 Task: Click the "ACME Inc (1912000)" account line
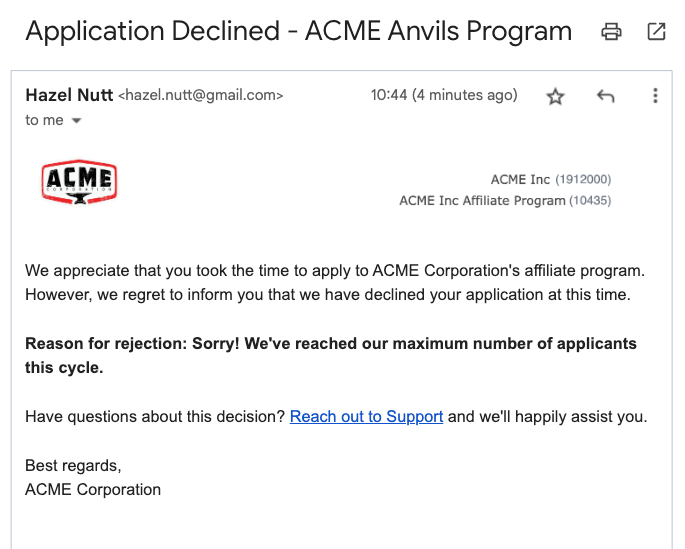point(550,180)
